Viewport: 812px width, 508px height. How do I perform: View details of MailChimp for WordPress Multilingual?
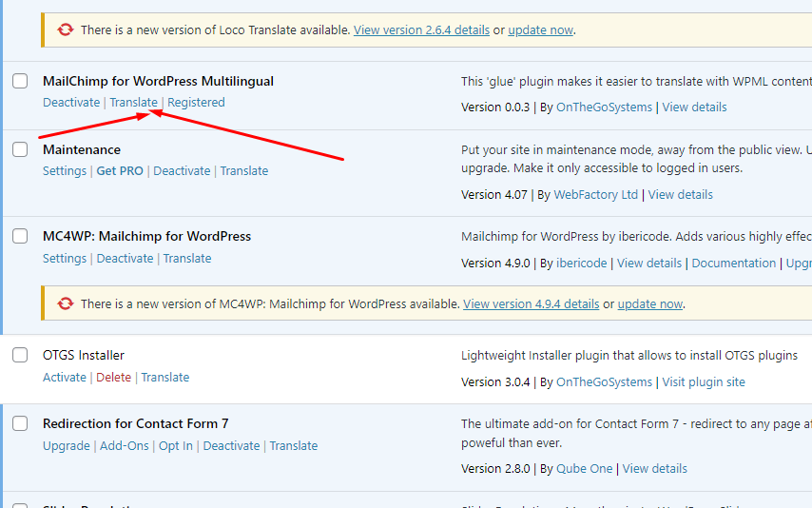[694, 107]
